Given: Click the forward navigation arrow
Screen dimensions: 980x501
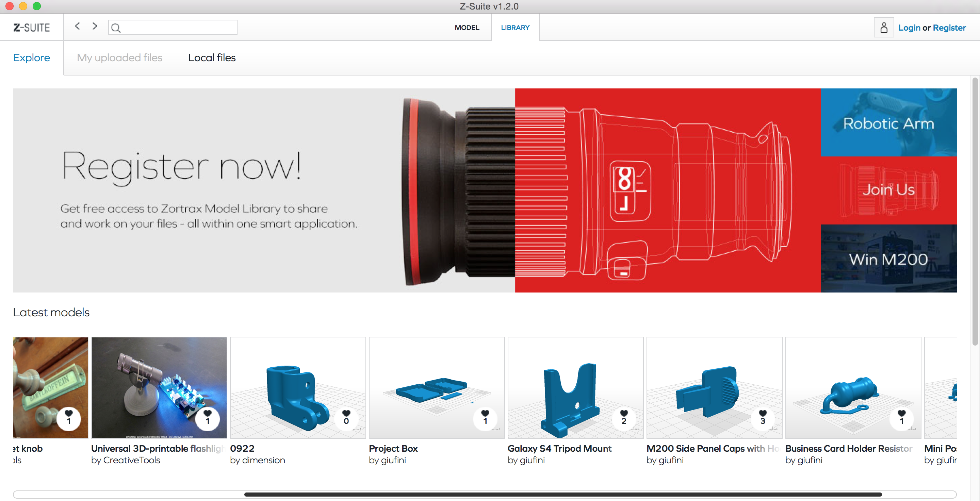Looking at the screenshot, I should [95, 26].
